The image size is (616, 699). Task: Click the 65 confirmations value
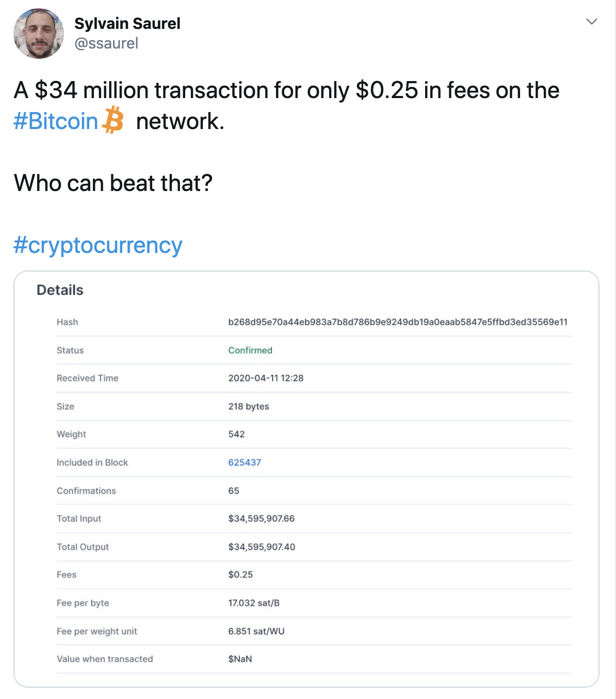[x=234, y=491]
